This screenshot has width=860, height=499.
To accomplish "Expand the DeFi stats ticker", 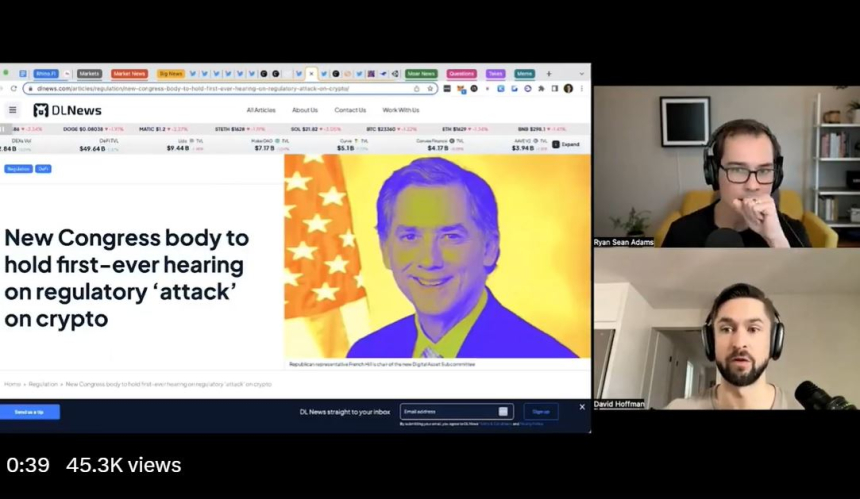I will [566, 144].
